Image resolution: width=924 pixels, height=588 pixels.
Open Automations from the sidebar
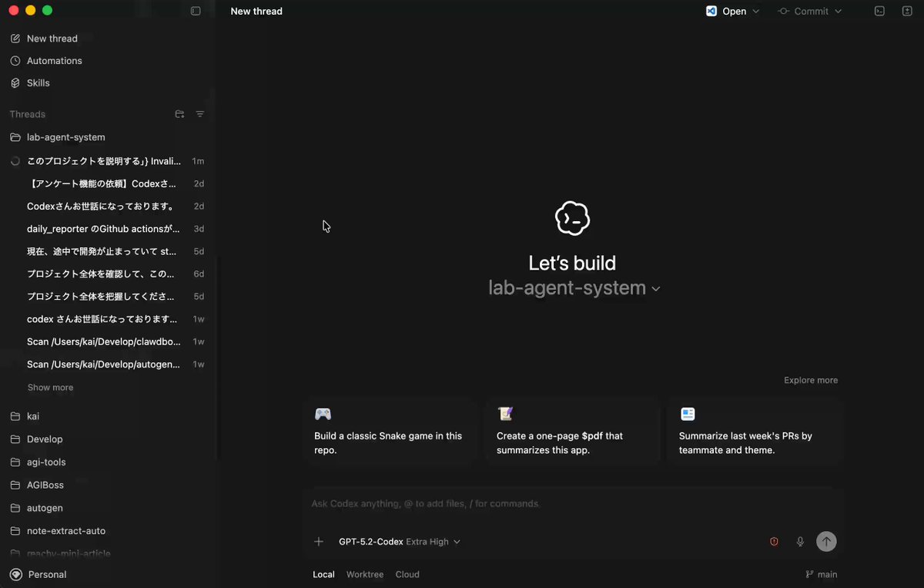54,61
